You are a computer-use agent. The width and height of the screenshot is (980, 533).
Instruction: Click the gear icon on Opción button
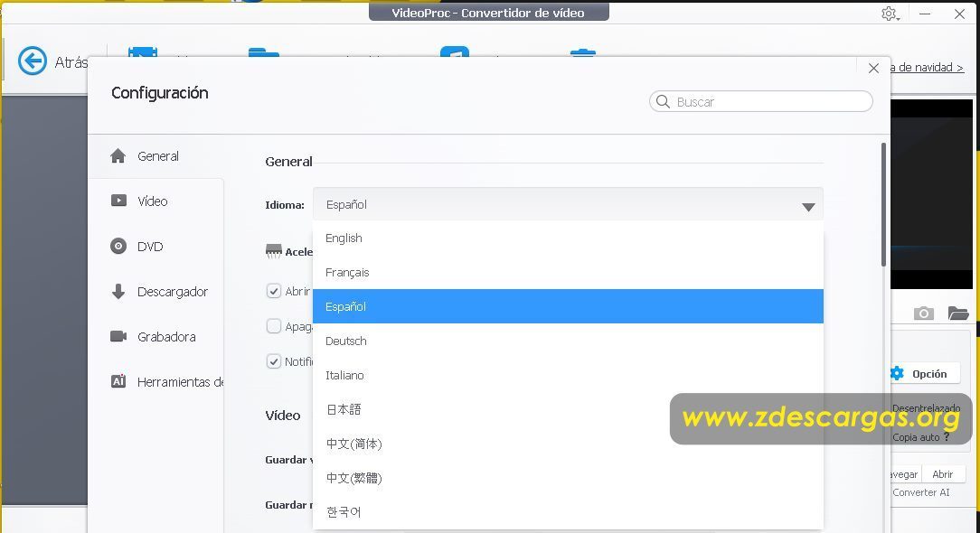pos(897,374)
